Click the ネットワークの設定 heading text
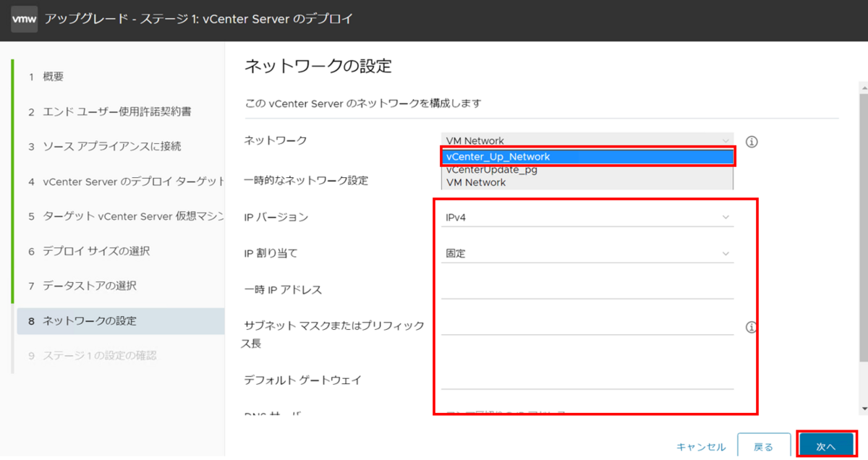868x460 pixels. point(318,67)
